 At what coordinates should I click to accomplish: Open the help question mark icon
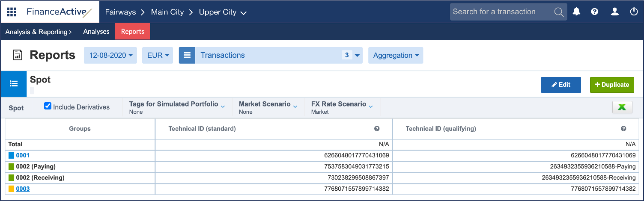click(x=594, y=12)
